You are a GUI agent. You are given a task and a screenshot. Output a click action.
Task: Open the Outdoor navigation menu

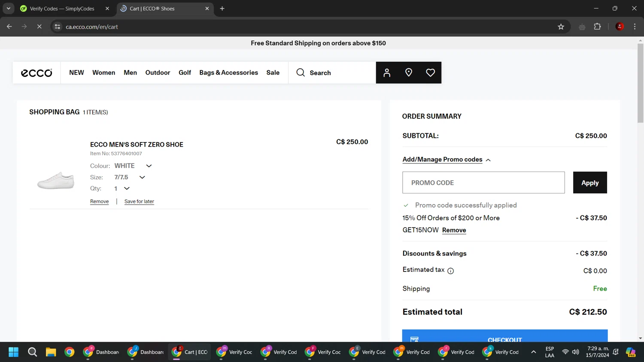(158, 72)
